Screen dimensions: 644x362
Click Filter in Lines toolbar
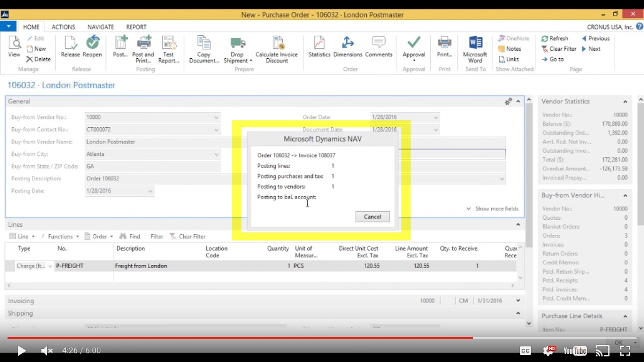(x=157, y=236)
